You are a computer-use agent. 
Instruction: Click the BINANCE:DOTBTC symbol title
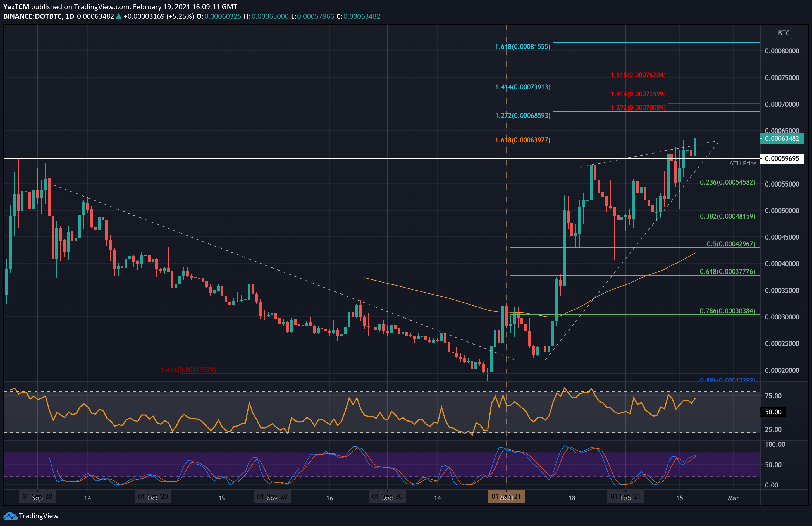33,16
